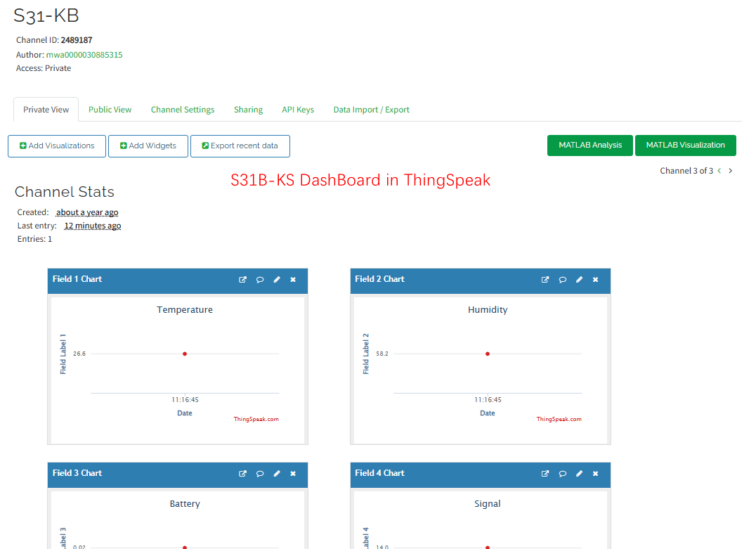Edit Field 1 Chart with pencil icon

click(x=277, y=280)
